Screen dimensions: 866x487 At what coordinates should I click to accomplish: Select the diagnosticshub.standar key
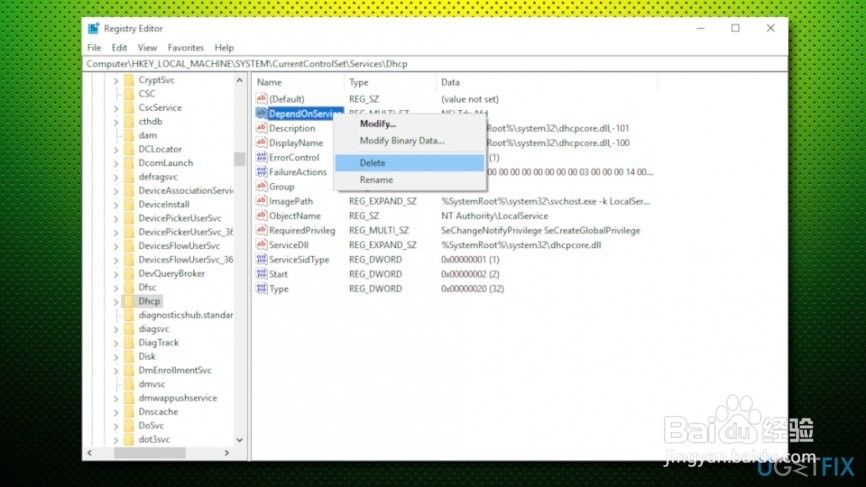click(x=186, y=315)
